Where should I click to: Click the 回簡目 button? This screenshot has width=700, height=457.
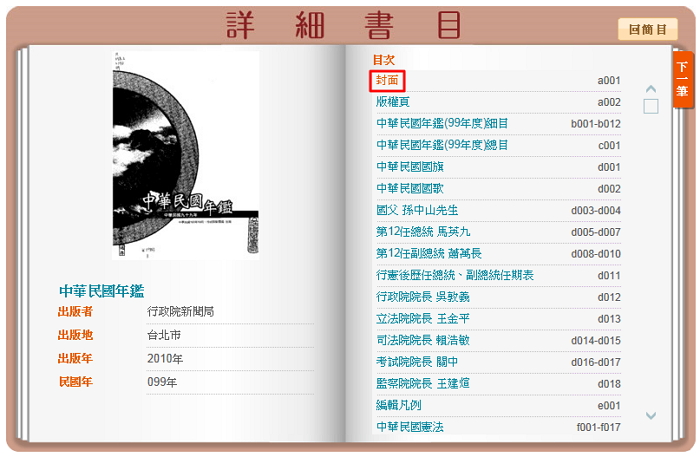click(647, 29)
